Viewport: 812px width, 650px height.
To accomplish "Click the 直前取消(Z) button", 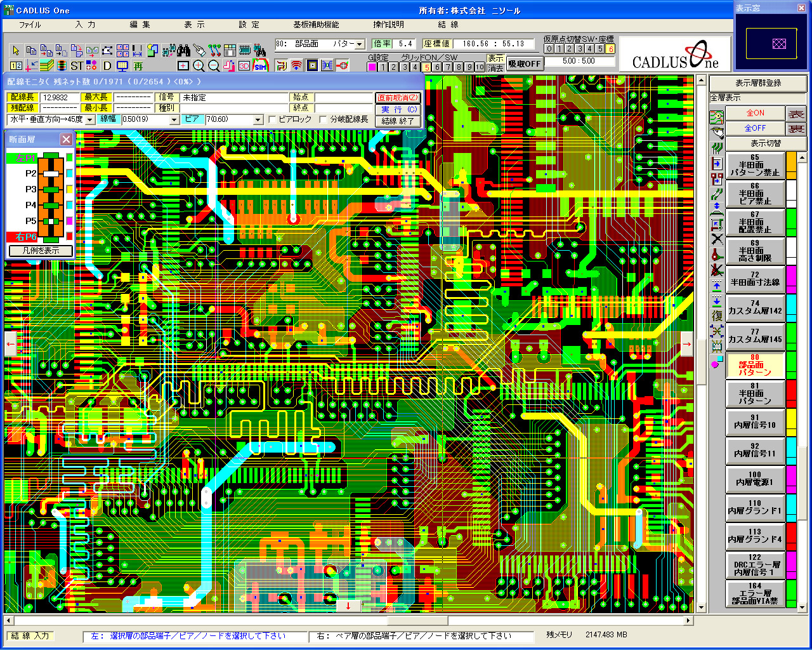I will [x=398, y=98].
